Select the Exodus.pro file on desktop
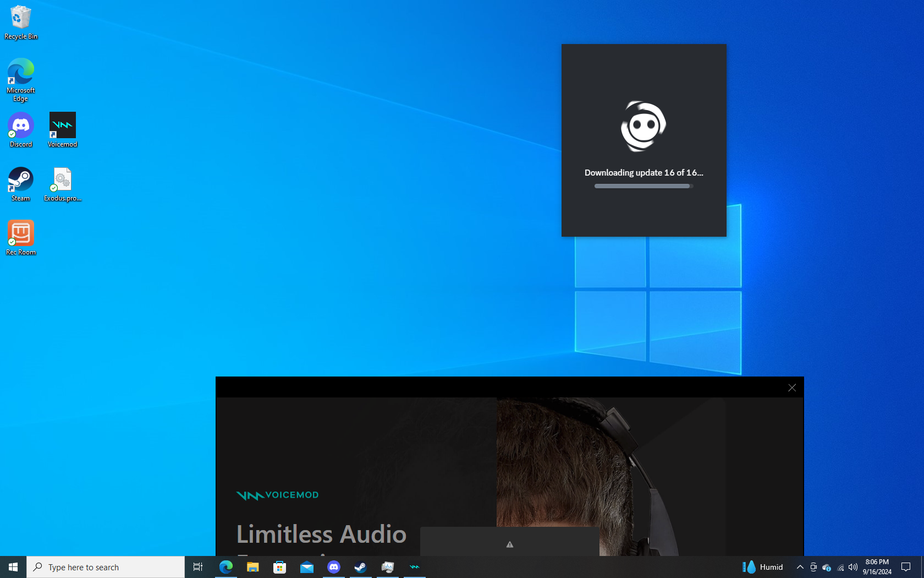Screen dimensions: 924x578 [x=62, y=184]
